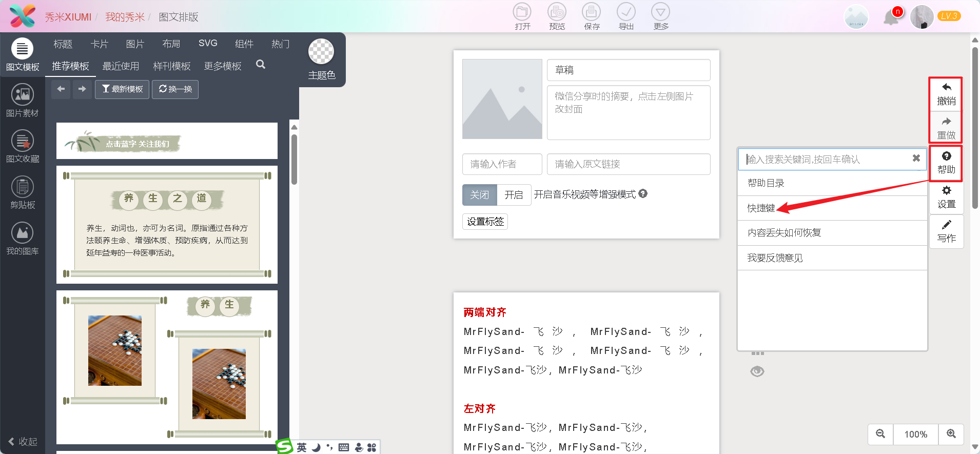
Task: Click the WeChat summary text area
Action: click(629, 113)
